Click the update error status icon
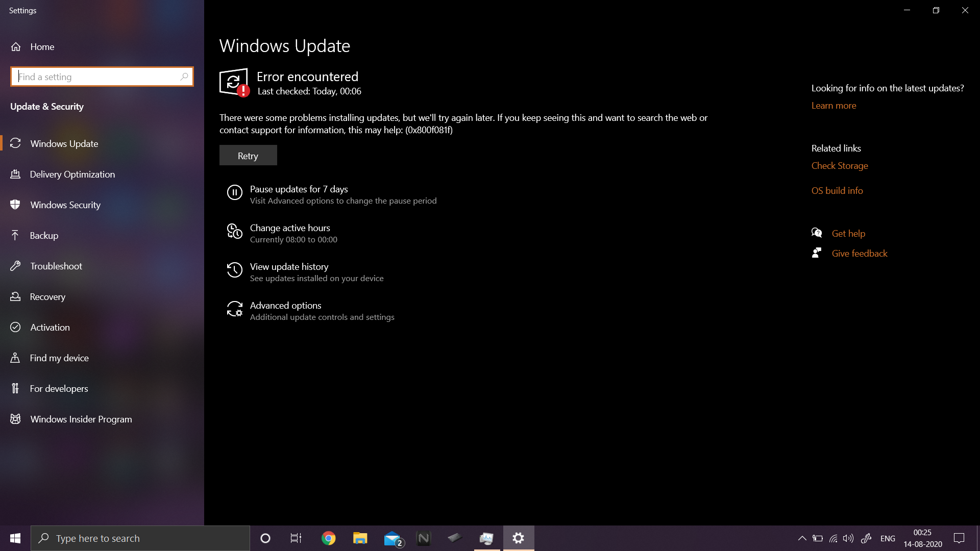Viewport: 980px width, 551px height. 234,82
